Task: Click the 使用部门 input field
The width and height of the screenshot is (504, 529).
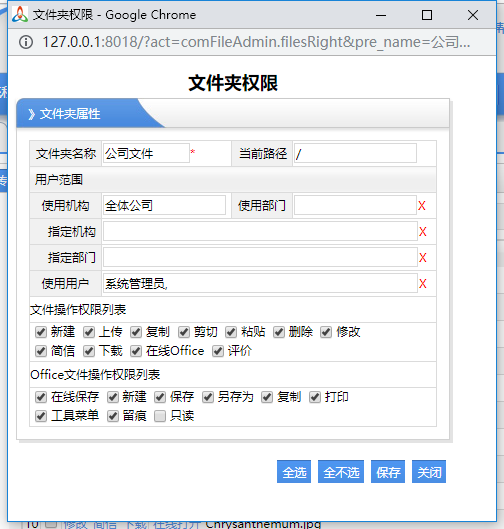Action: [x=355, y=205]
